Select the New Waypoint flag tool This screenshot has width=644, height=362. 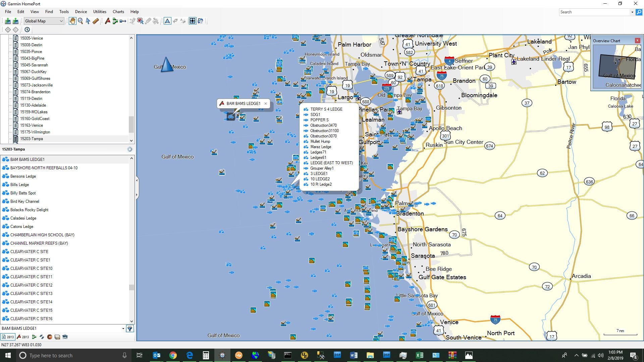108,21
